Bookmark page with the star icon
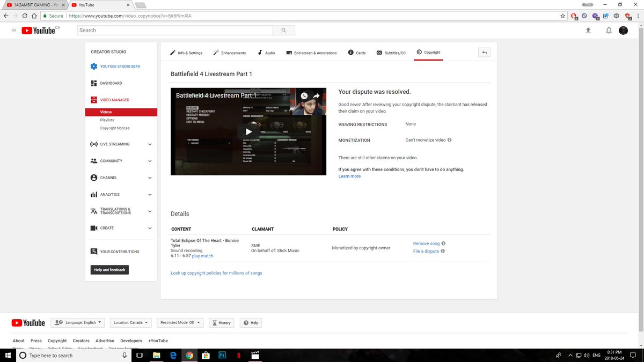Screen dimensions: 644x362 [x=562, y=16]
